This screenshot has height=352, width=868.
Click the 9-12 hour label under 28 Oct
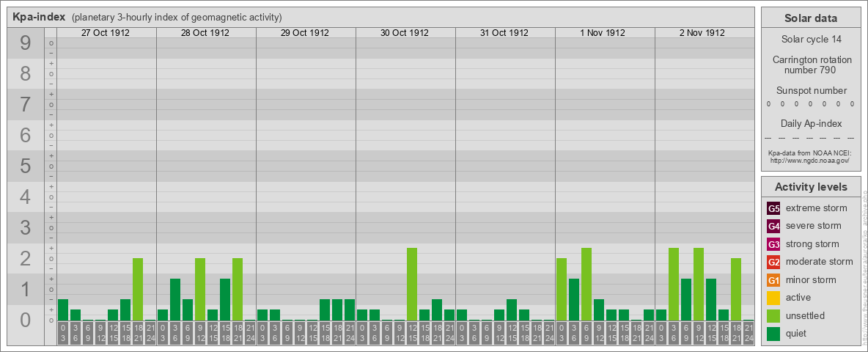click(200, 334)
